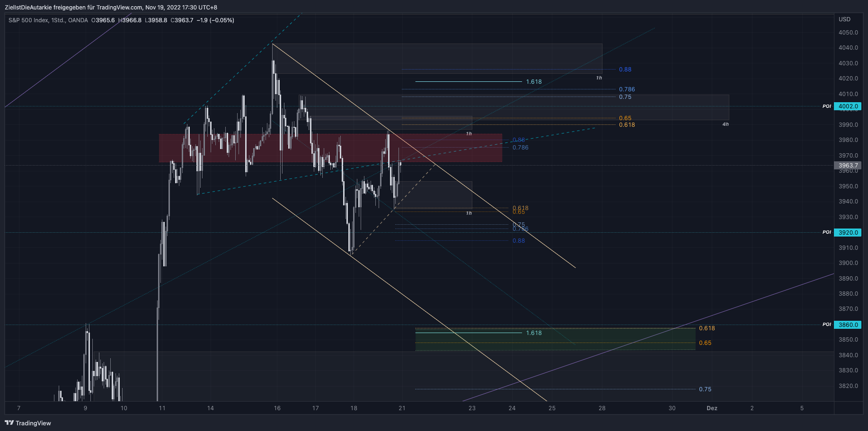868x431 pixels.
Task: Click the lower 1.618 label in the green zone
Action: [534, 333]
